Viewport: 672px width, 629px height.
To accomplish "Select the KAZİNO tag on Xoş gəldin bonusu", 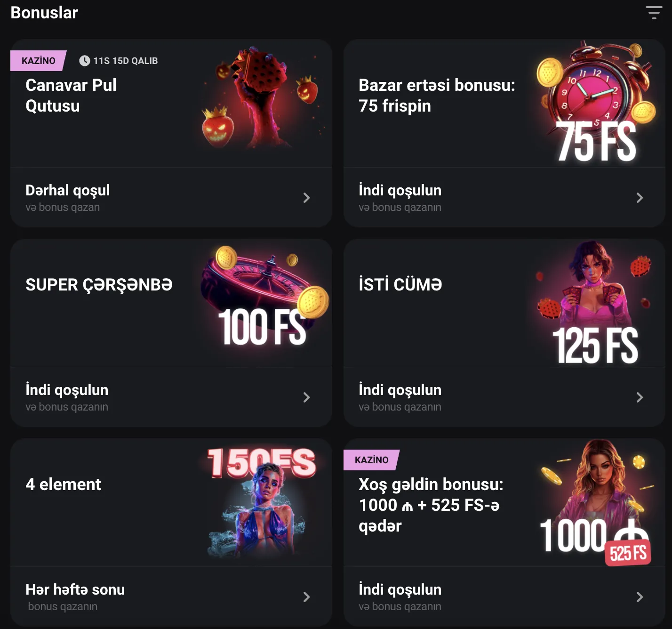I will (372, 460).
